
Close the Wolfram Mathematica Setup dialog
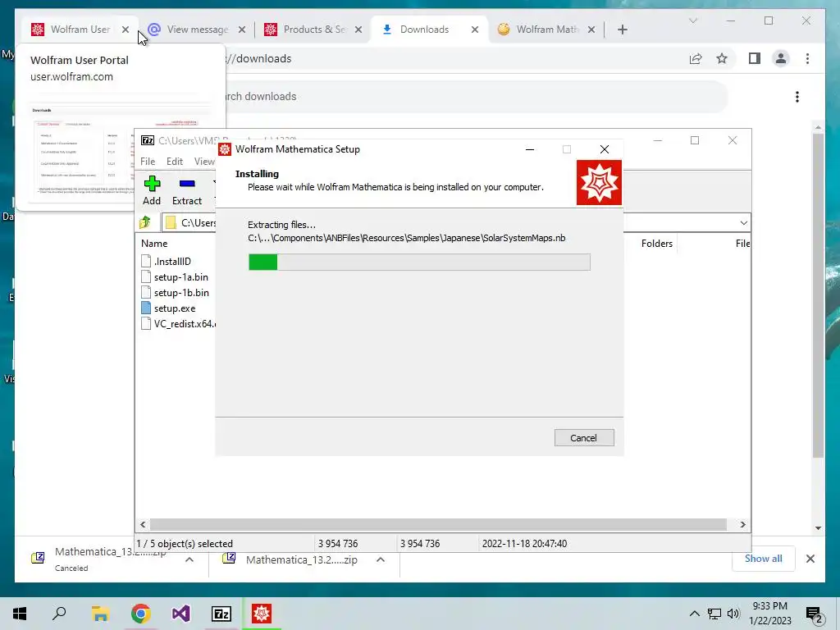[605, 149]
